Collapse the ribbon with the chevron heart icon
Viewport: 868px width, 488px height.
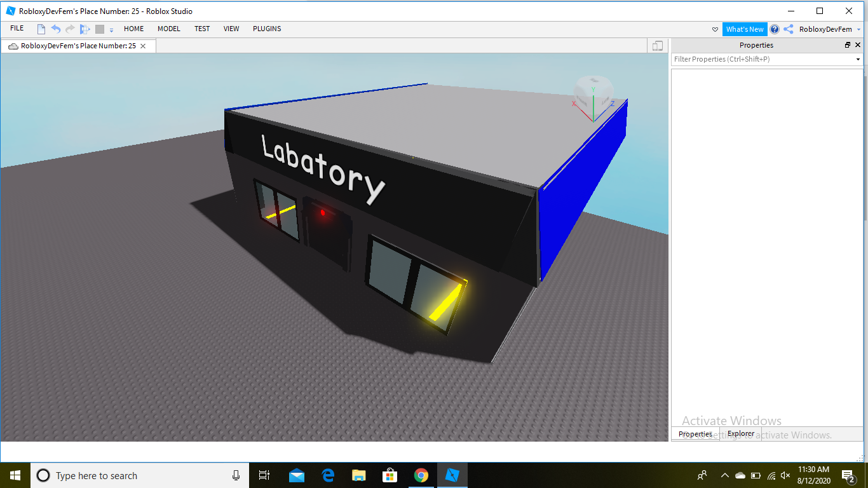click(x=715, y=29)
